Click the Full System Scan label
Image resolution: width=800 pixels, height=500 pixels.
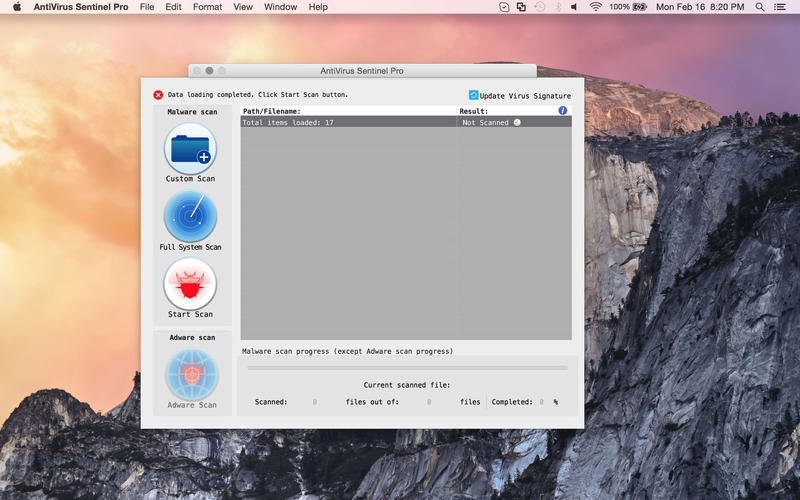point(190,247)
